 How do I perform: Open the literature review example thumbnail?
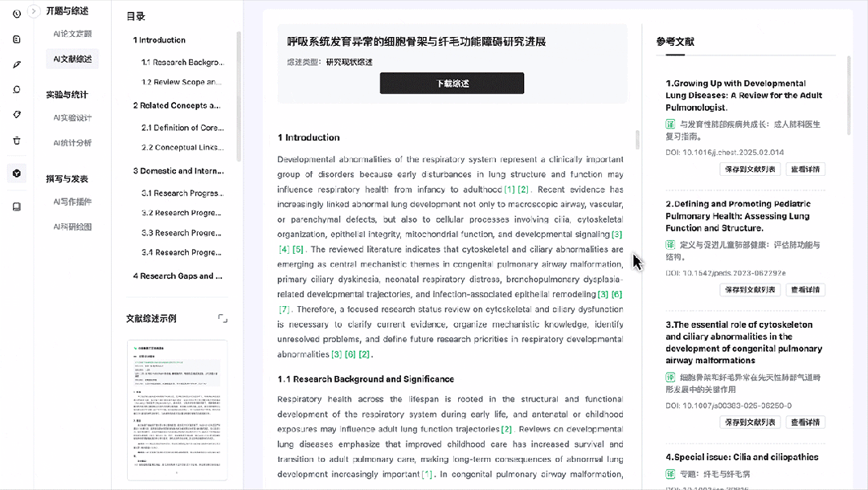[177, 410]
